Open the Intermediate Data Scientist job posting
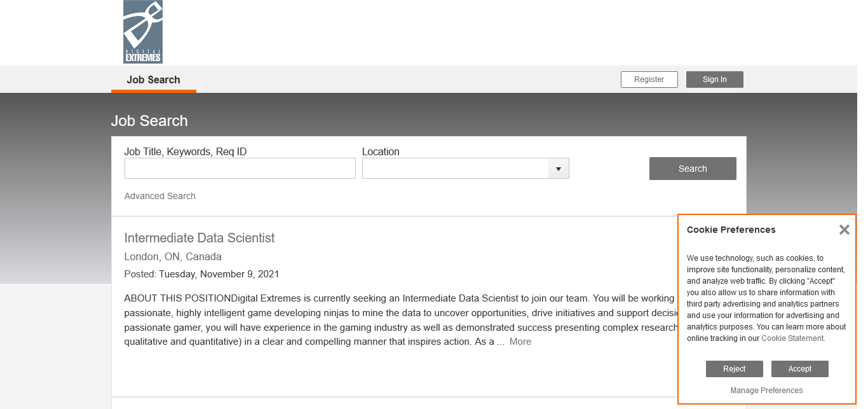Viewport: 868px width, 409px height. 199,238
